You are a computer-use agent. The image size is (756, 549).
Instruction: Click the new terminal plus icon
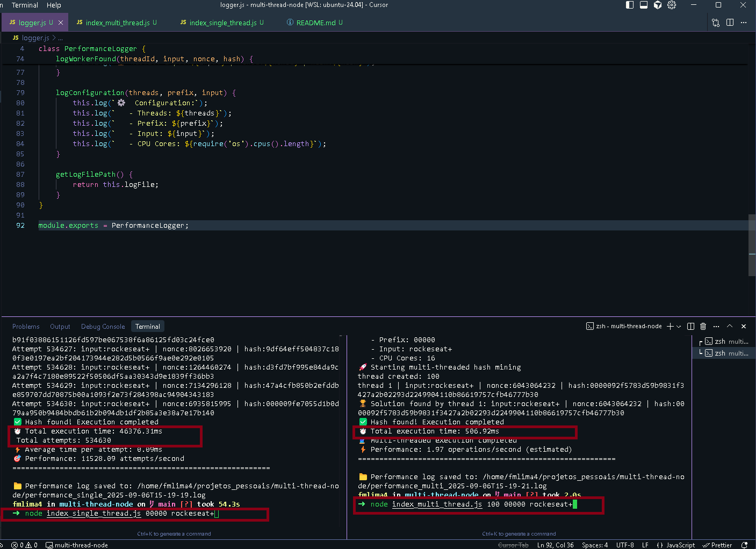pos(670,326)
